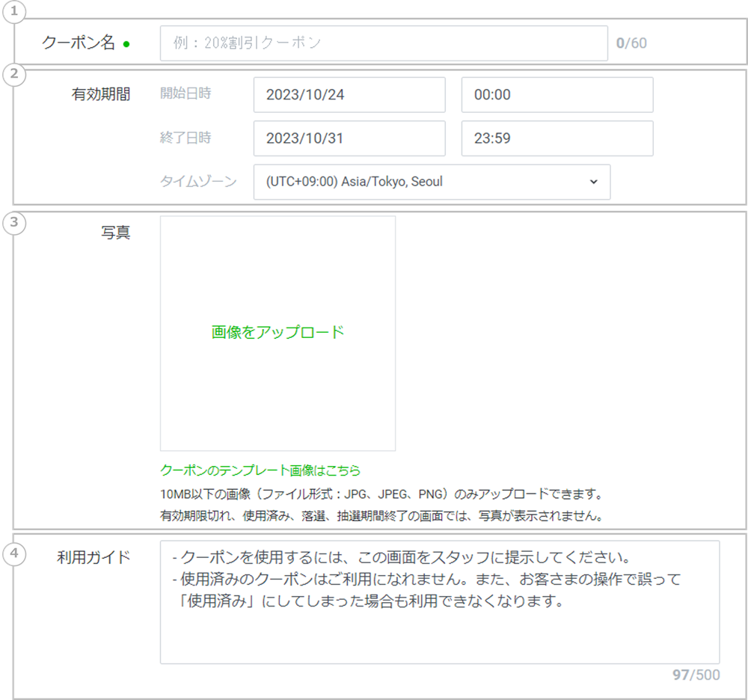Image resolution: width=748 pixels, height=700 pixels.
Task: Click the 写真 section label
Action: (x=115, y=233)
